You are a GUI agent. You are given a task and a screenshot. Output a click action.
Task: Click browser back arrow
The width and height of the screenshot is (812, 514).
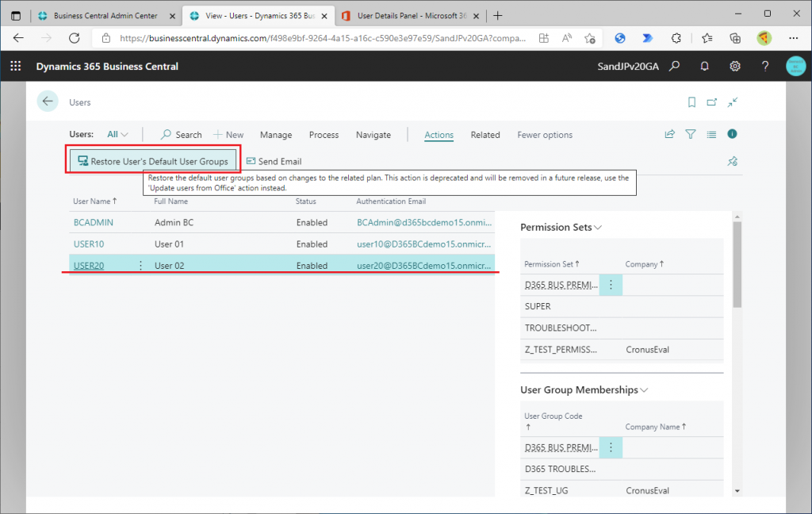click(x=18, y=38)
